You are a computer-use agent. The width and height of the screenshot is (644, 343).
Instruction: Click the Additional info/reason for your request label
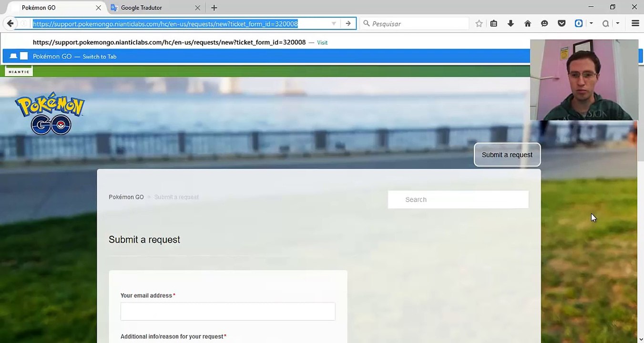coord(172,336)
